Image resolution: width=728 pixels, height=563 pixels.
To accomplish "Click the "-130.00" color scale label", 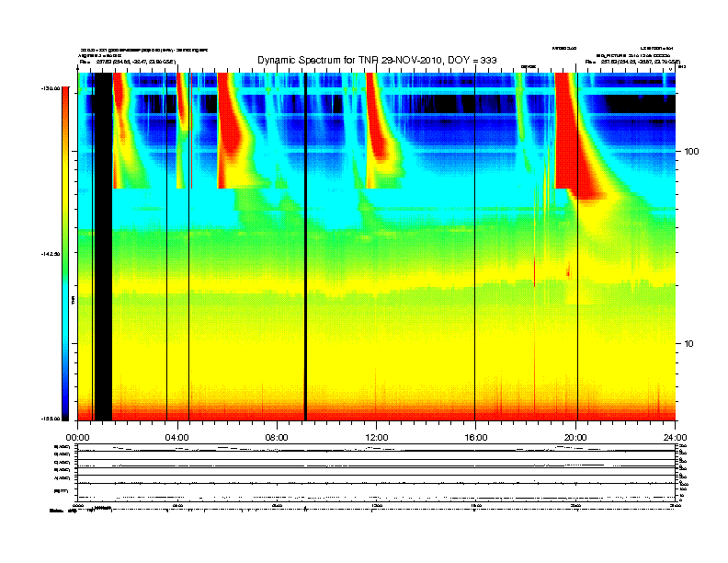I will coord(53,87).
